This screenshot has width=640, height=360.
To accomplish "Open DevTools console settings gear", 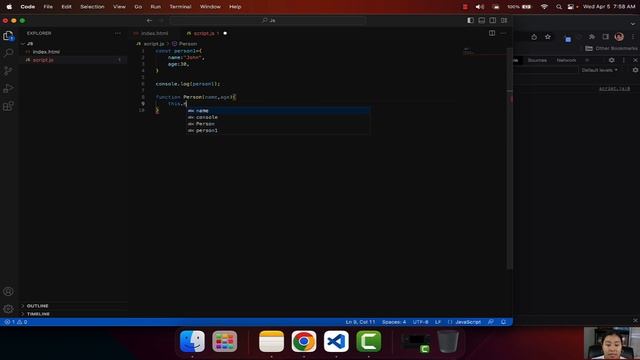I will point(635,70).
